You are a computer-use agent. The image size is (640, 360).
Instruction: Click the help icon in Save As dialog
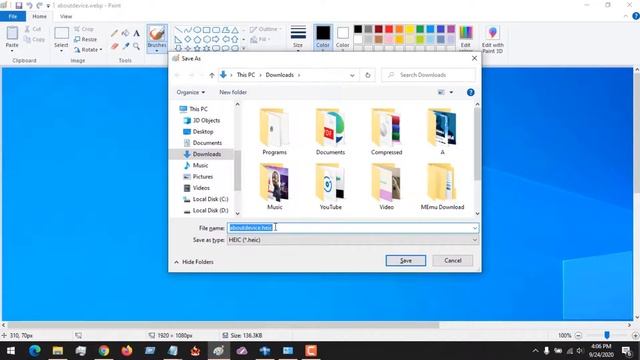[x=470, y=92]
